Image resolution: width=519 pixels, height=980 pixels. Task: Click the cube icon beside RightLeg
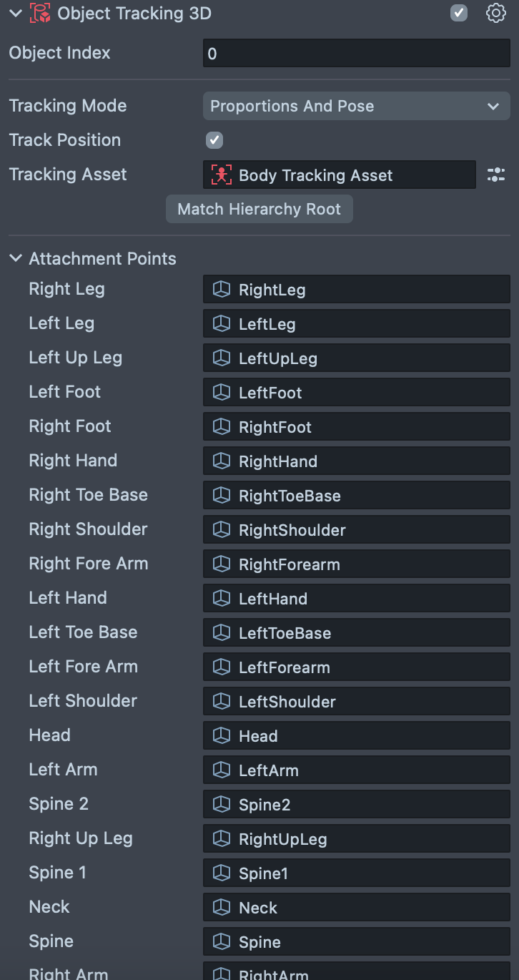coord(222,290)
